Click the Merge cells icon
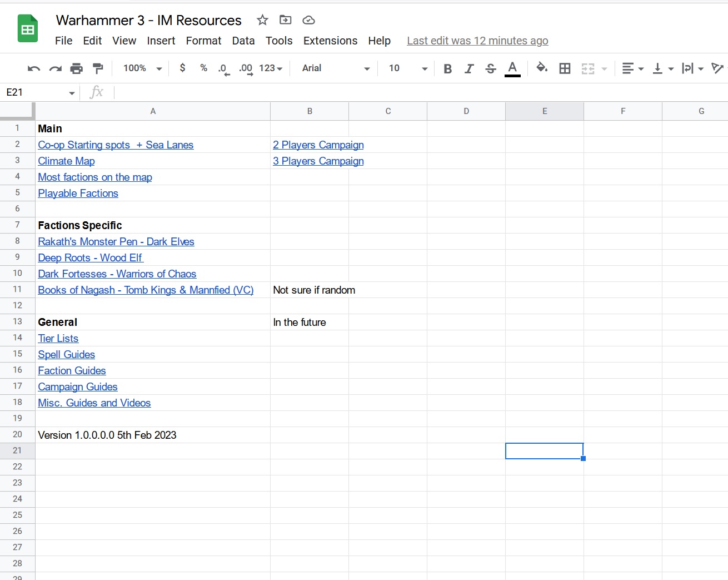728x580 pixels. point(588,68)
